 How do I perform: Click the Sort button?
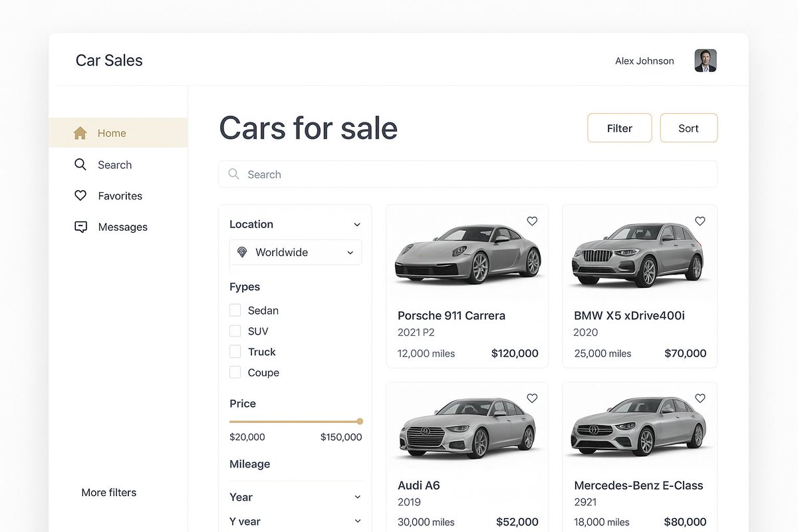pyautogui.click(x=689, y=128)
